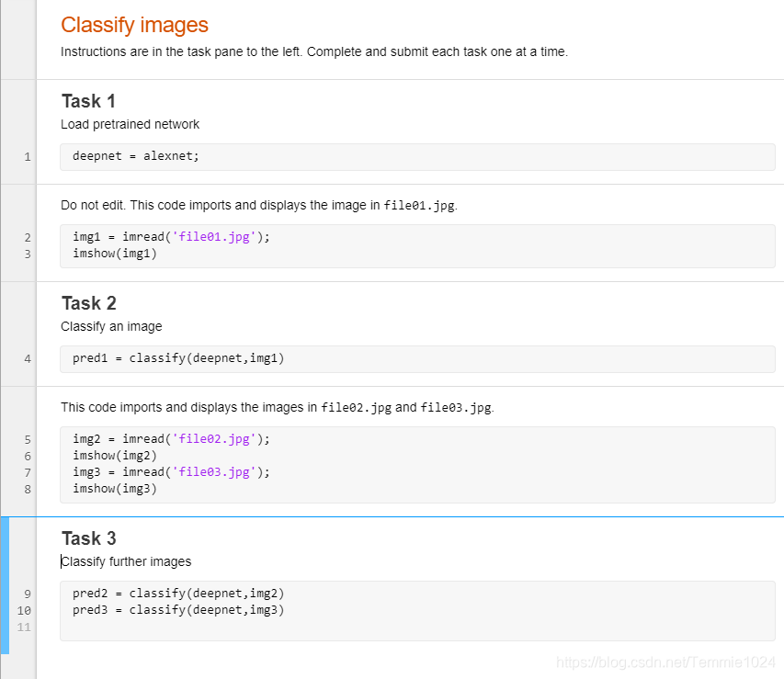The width and height of the screenshot is (784, 679).
Task: Click the pred2 = classify(deepnet,img2) line
Action: click(x=178, y=594)
